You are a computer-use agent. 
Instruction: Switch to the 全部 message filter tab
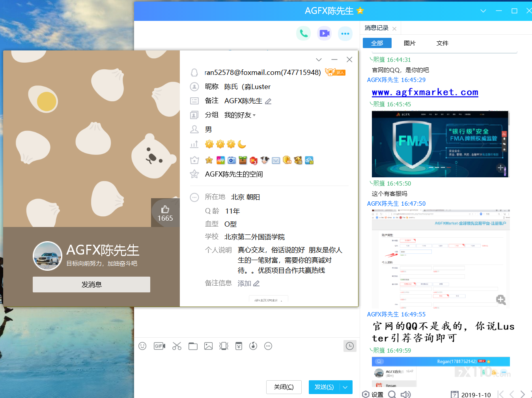point(377,43)
